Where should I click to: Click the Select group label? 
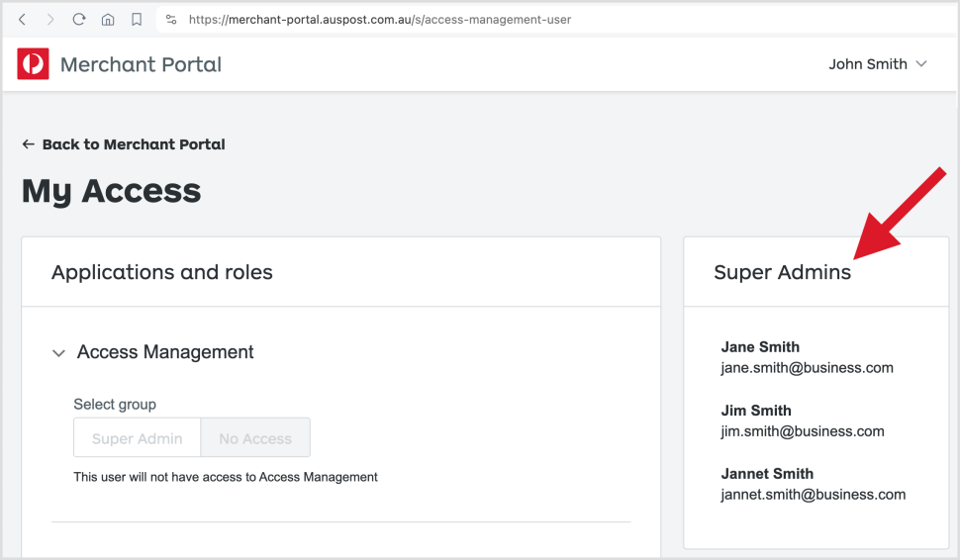click(115, 405)
